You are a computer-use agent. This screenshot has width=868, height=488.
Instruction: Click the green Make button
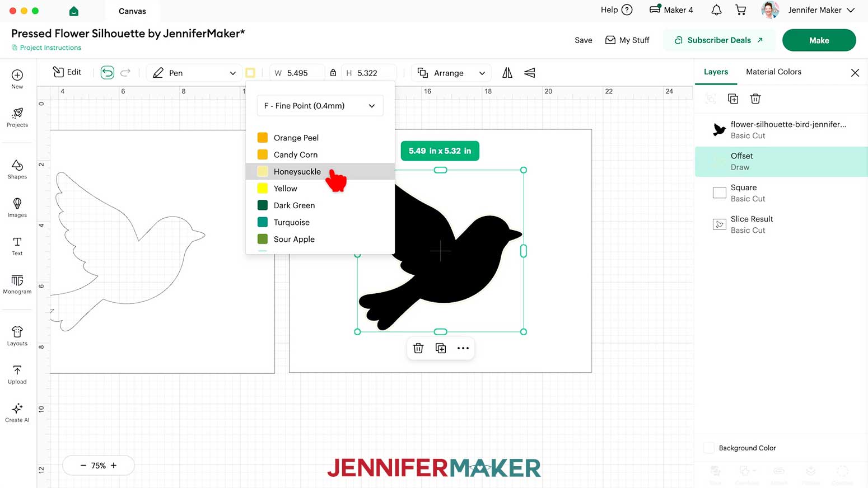pyautogui.click(x=819, y=40)
